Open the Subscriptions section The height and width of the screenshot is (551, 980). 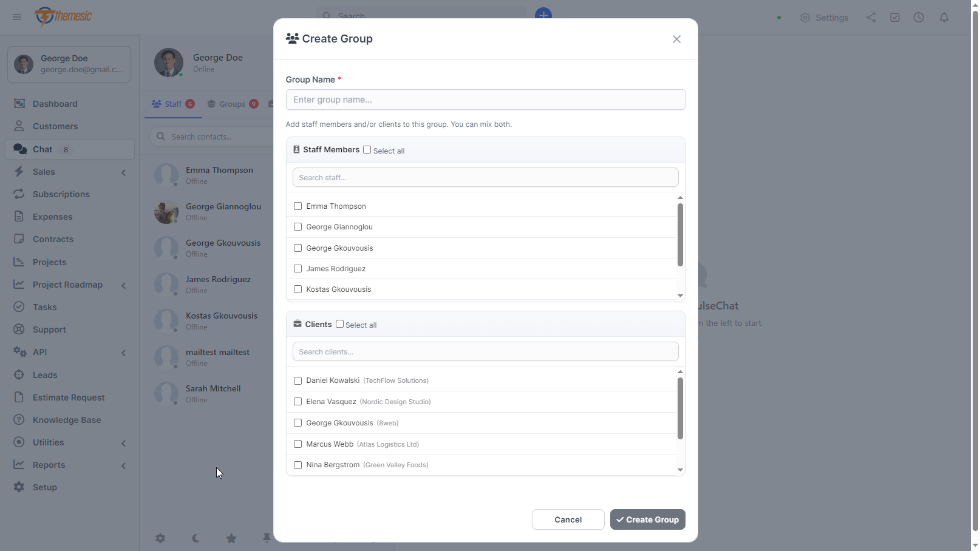pyautogui.click(x=60, y=194)
